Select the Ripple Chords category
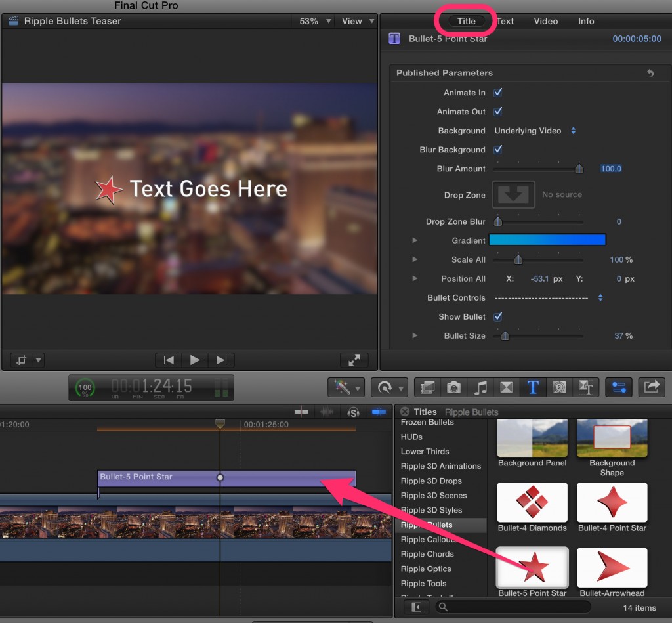 click(x=427, y=554)
